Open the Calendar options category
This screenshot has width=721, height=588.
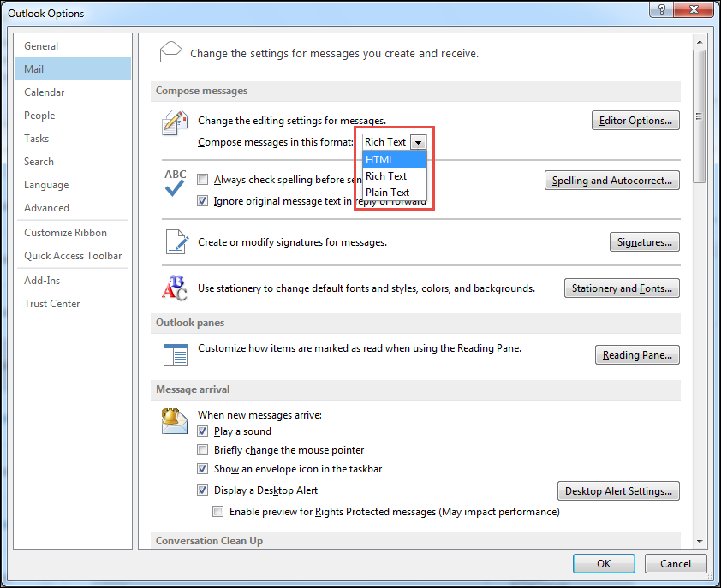[x=73, y=92]
